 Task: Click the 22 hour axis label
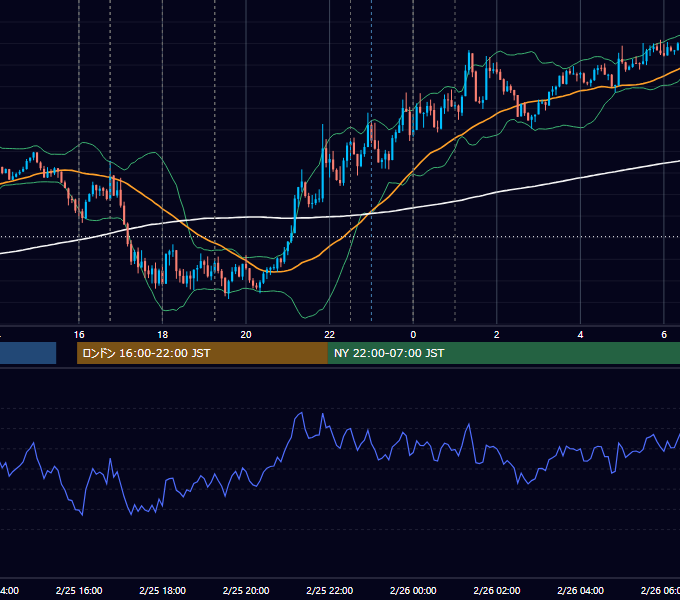tap(330, 335)
